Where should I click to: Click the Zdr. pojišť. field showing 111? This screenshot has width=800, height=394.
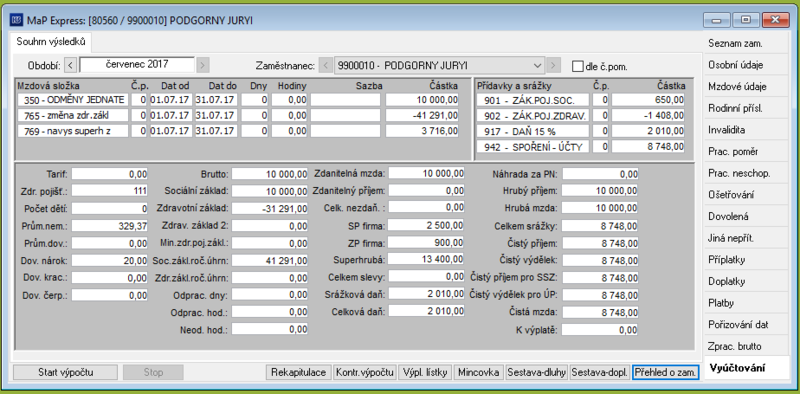(x=110, y=191)
